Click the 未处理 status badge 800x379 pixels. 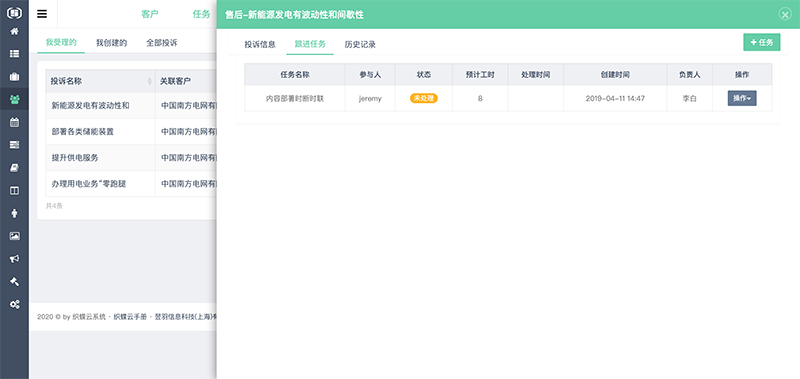[423, 98]
